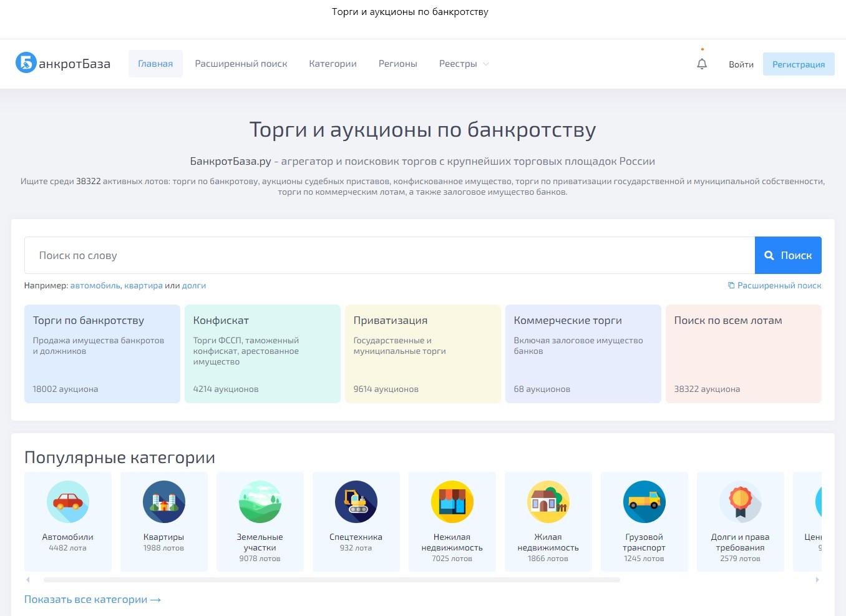The height and width of the screenshot is (616, 846).
Task: Go to Главная tab
Action: tap(155, 64)
